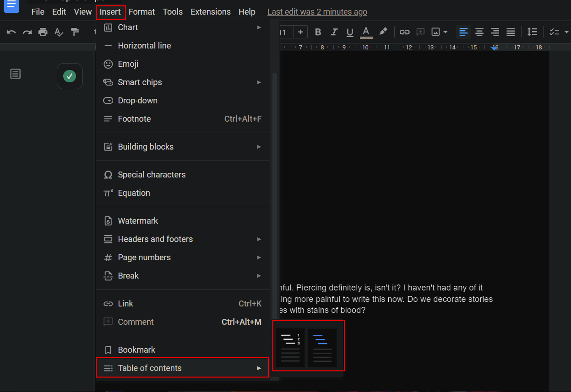Click the Redo icon
Screen dimensions: 571x392
coord(27,32)
